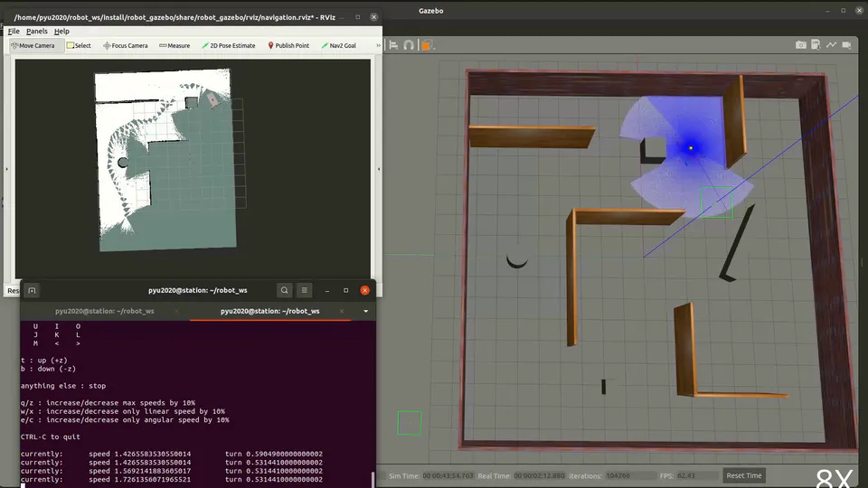Click the FPS value field in Gazebo
868x488 pixels.
tap(697, 476)
